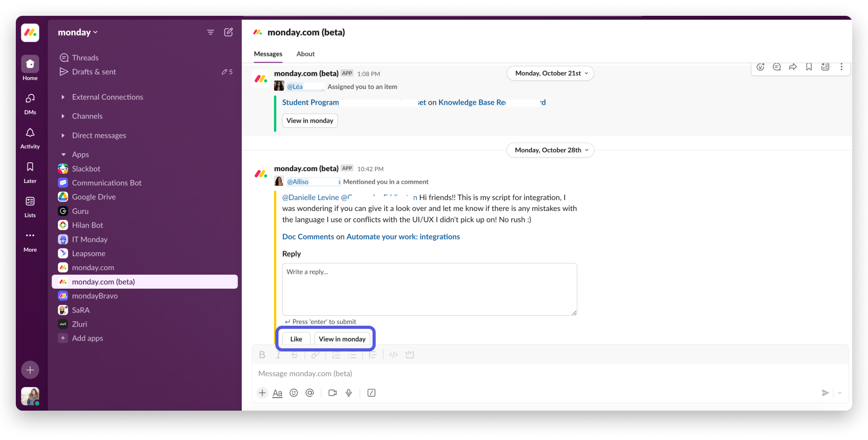
Task: Toggle strikethrough formatting
Action: (295, 355)
